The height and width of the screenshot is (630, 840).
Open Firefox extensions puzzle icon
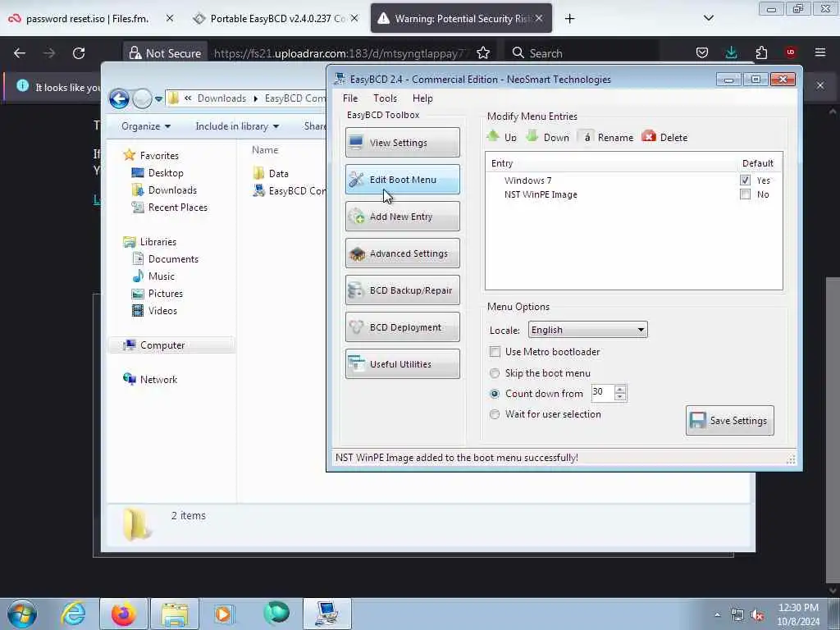pos(761,52)
